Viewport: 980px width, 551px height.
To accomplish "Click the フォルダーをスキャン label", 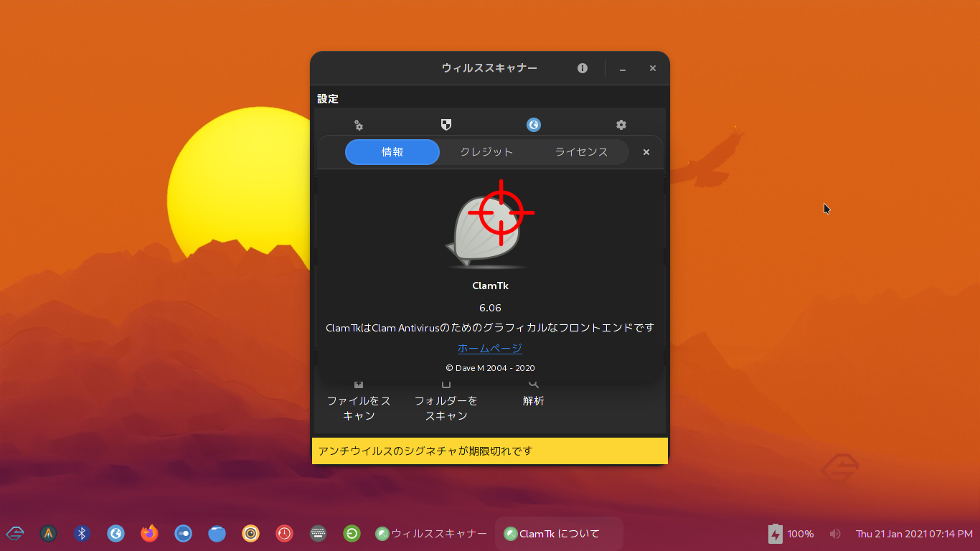I will [x=446, y=408].
